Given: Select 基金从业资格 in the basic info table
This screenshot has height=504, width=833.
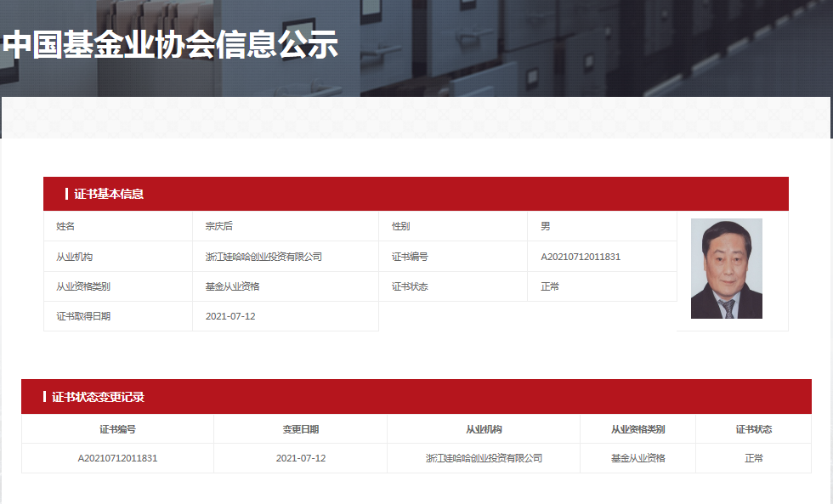Looking at the screenshot, I should click(x=232, y=286).
